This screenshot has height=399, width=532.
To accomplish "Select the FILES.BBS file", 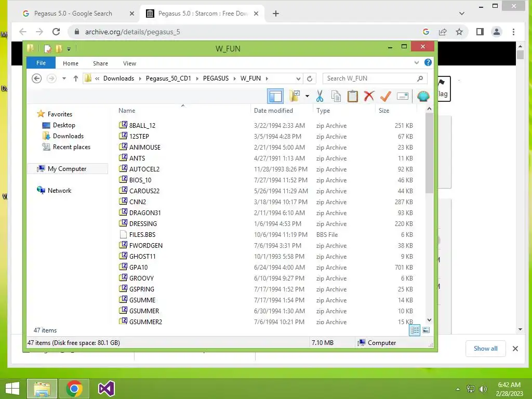I will [x=142, y=234].
